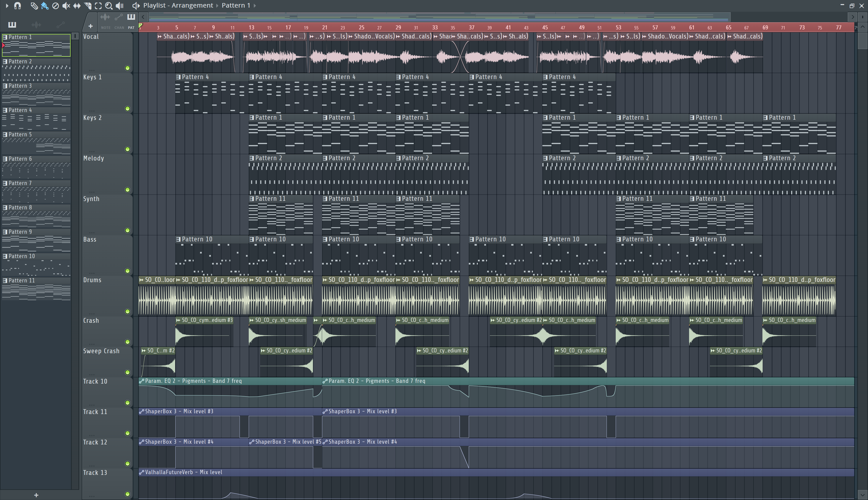Select Pattern 11 in the picker
Image resolution: width=868 pixels, height=500 pixels.
36,289
